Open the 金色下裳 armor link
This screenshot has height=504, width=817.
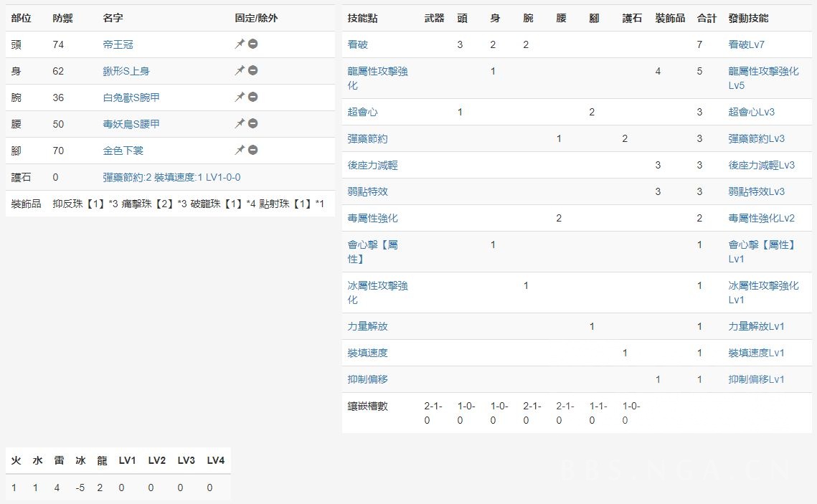pos(123,151)
